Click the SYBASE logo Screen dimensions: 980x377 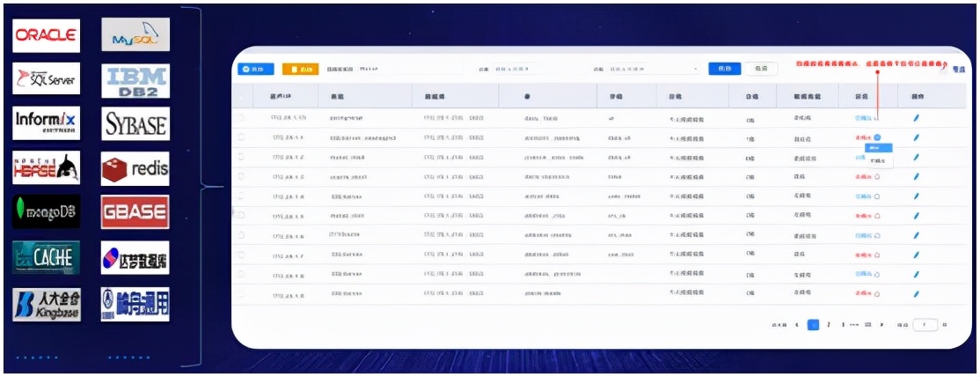pyautogui.click(x=135, y=123)
